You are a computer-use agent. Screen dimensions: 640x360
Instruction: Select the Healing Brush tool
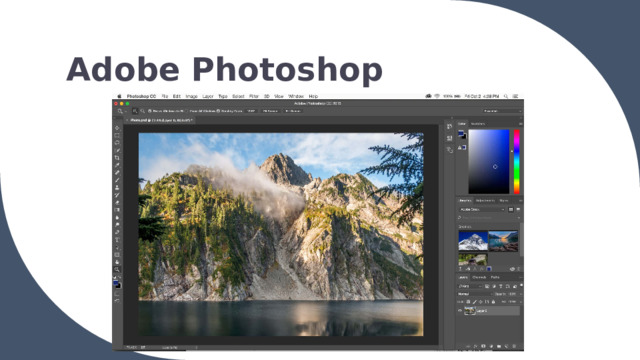(x=117, y=173)
